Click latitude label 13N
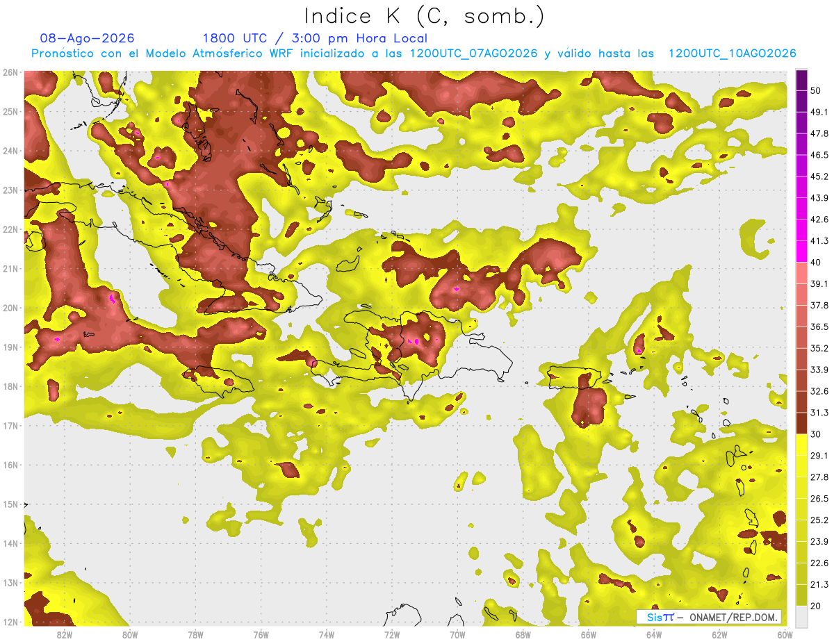834x644 pixels. (x=10, y=583)
